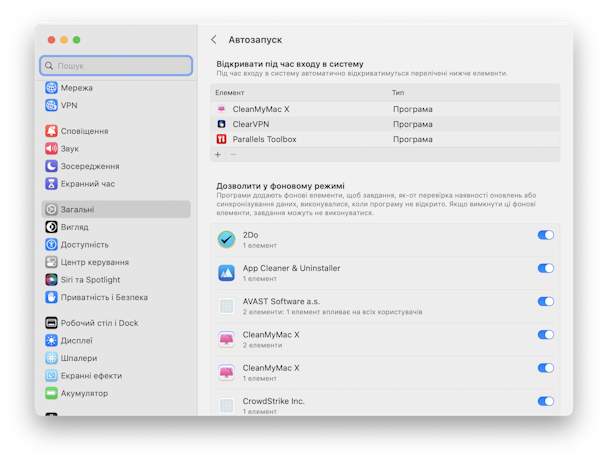Click ClearVPN icon in login items table

point(221,124)
